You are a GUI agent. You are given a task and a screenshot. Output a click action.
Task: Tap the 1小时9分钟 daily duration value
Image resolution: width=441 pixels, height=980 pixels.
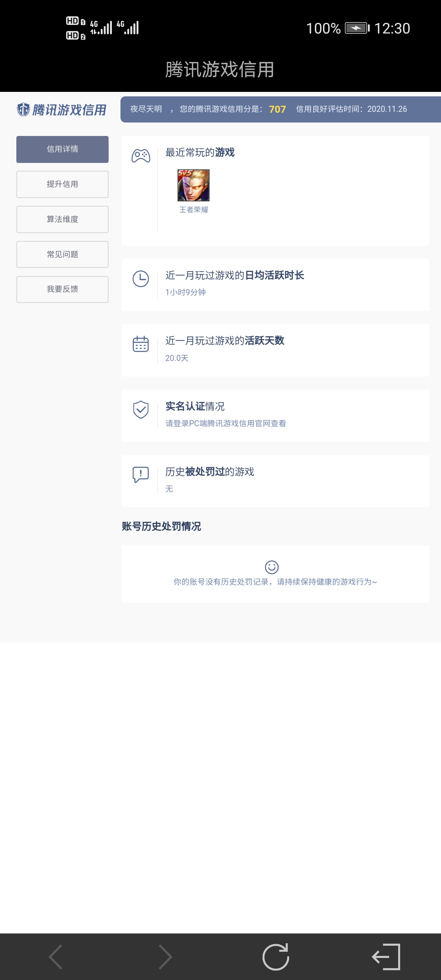click(185, 292)
